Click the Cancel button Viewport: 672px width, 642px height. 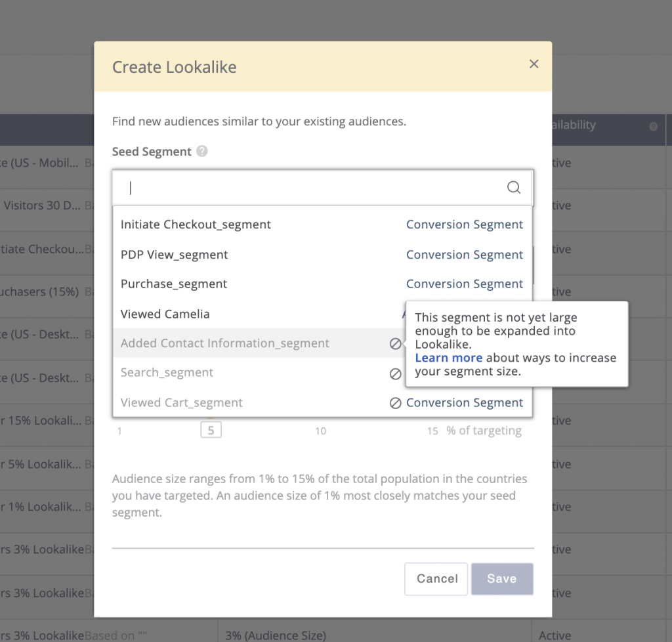[436, 578]
